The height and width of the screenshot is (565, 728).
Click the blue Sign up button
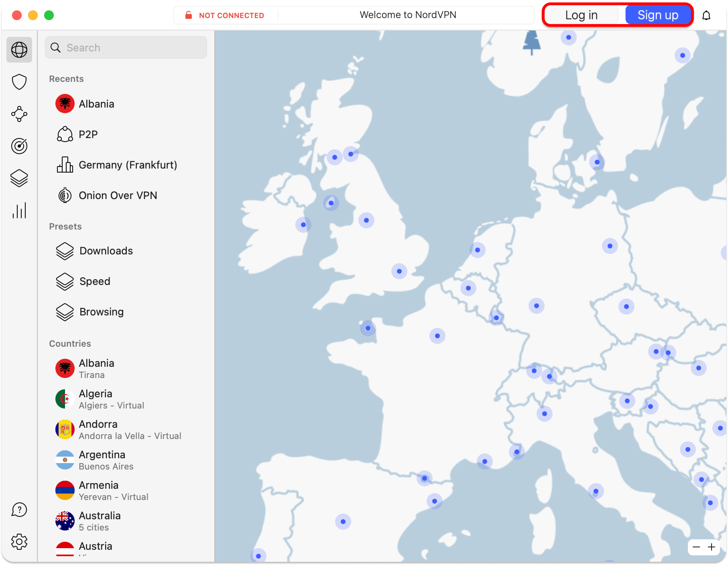[x=658, y=15]
